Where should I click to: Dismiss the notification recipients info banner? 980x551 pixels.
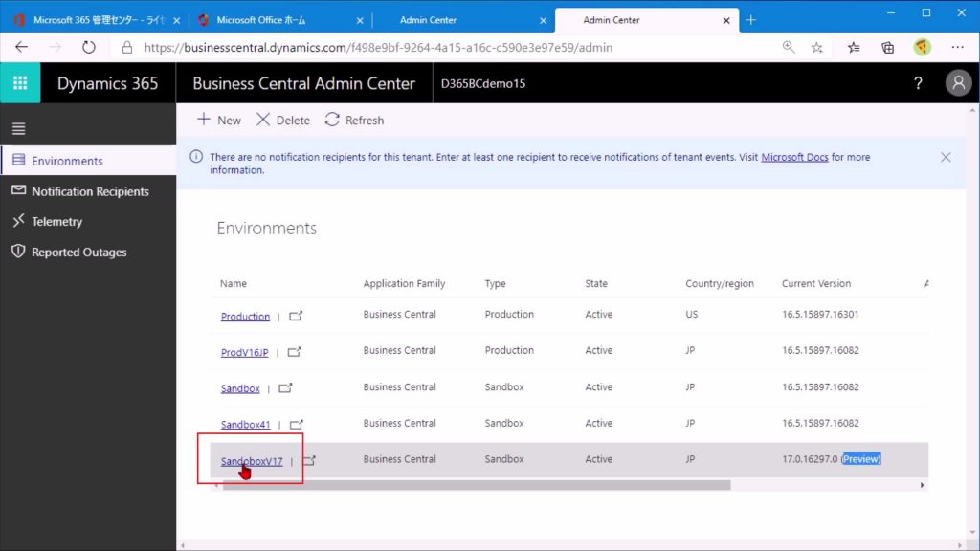pos(946,158)
